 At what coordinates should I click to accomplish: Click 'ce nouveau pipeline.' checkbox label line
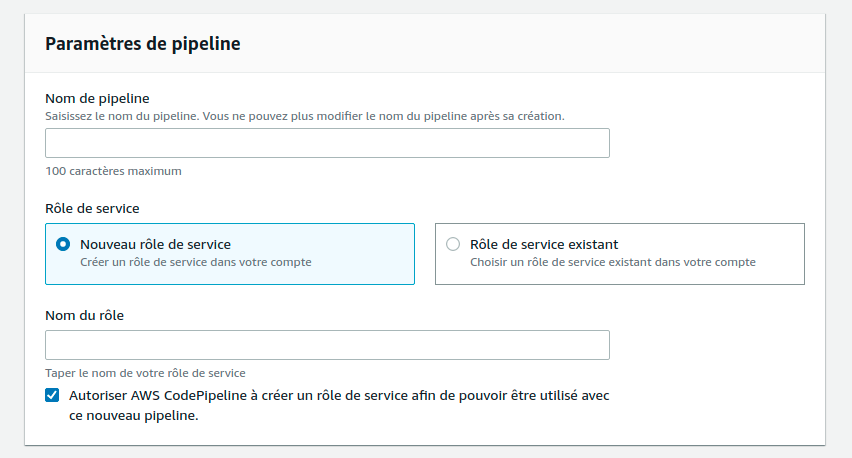pyautogui.click(x=133, y=416)
